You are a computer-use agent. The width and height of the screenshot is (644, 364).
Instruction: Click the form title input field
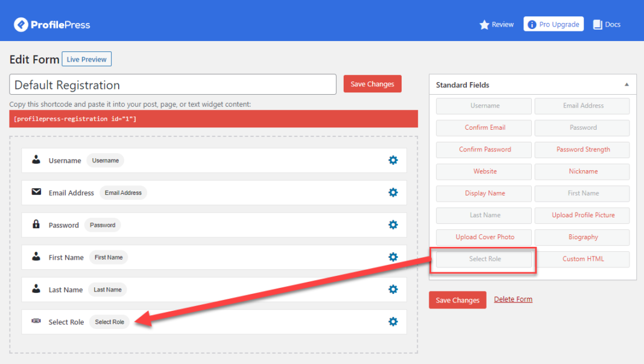click(172, 85)
